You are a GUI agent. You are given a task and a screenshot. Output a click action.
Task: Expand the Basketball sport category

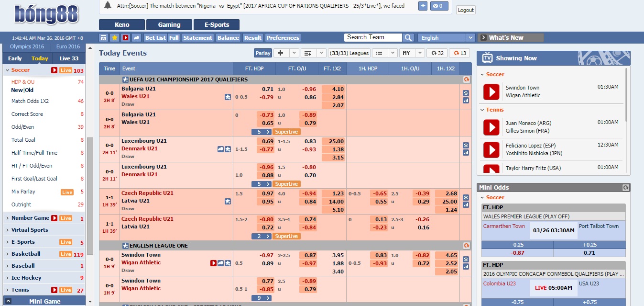point(26,254)
